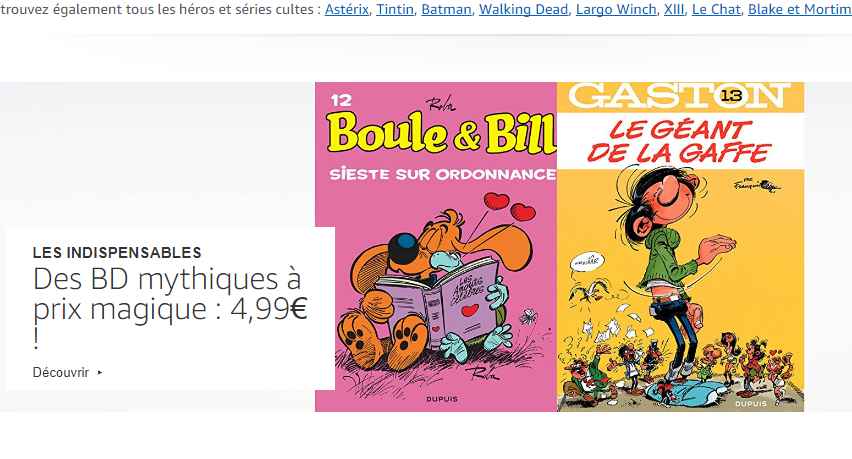Click the yellow Boule & Bill title logo

pos(442,133)
